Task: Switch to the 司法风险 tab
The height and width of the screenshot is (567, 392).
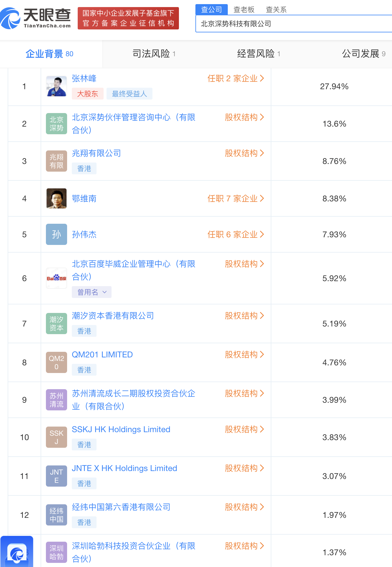Action: [x=154, y=54]
